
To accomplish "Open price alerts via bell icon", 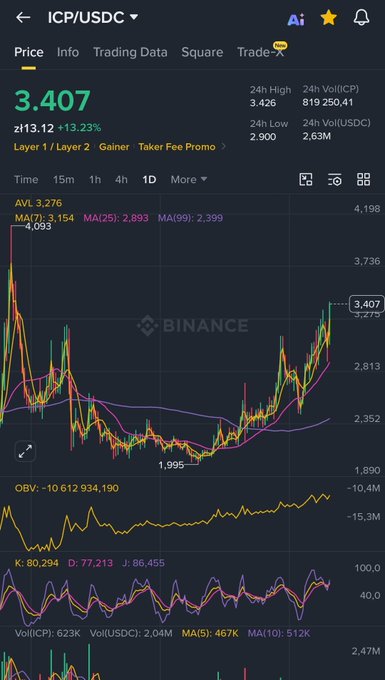I will click(362, 18).
